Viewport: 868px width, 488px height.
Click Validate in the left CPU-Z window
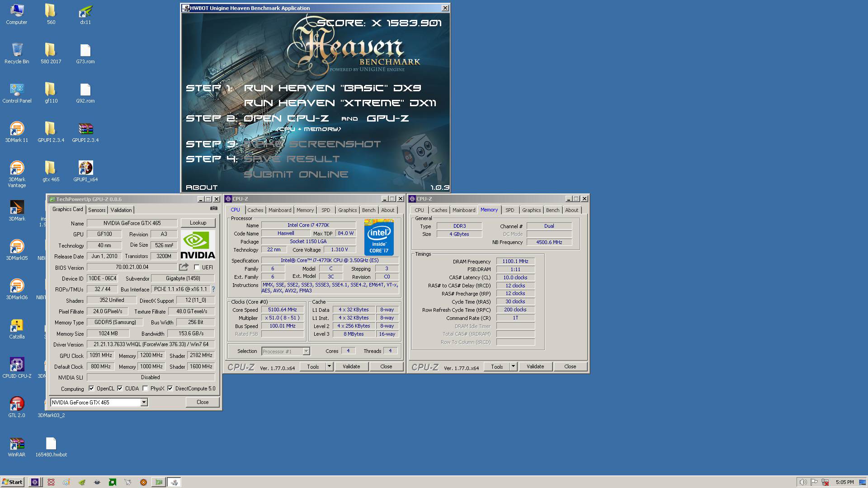(x=351, y=366)
